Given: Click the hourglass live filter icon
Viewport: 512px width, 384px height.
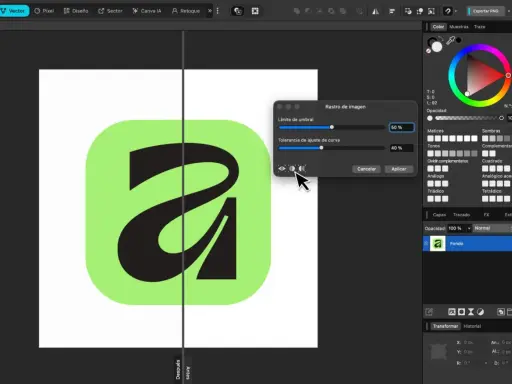Looking at the screenshot, I should tap(471, 312).
